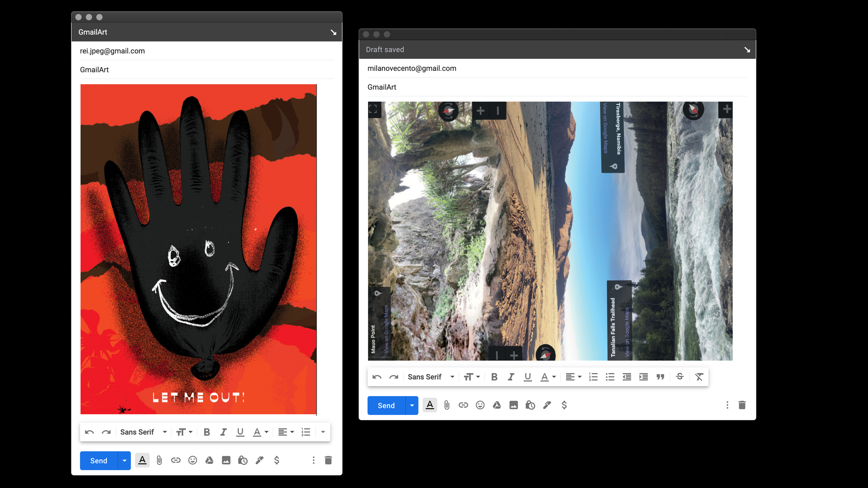Exit full screen arrow in GmailArt header
This screenshot has height=488, width=868.
click(x=333, y=32)
